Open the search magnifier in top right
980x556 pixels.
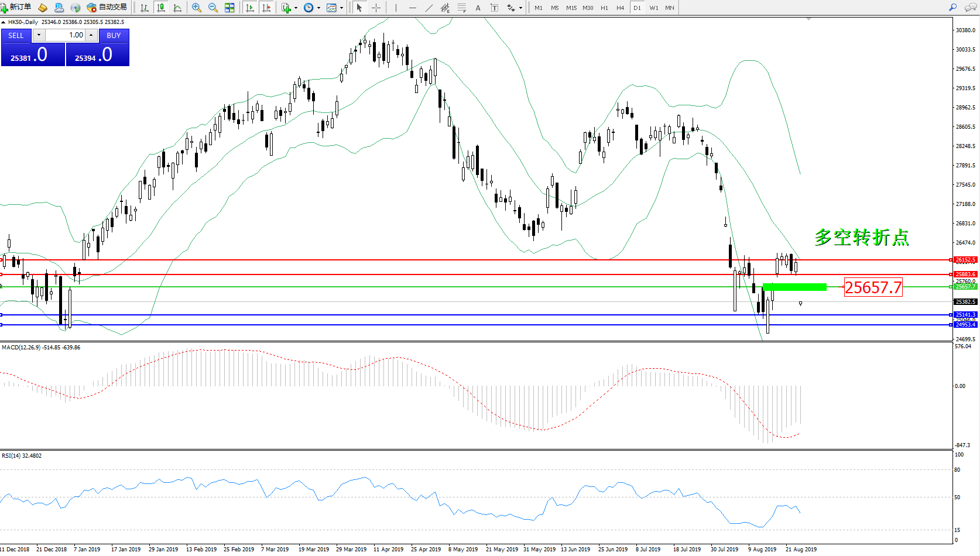pos(952,8)
